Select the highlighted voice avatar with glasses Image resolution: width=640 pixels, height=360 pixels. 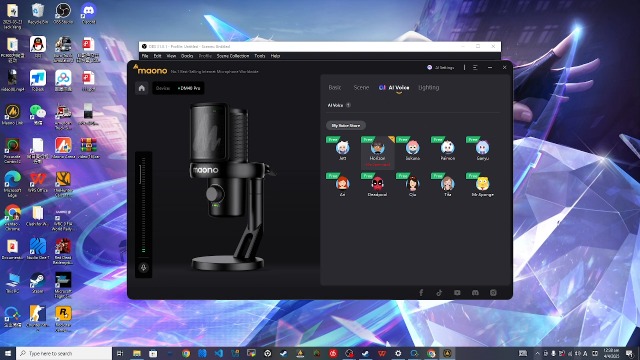(378, 148)
